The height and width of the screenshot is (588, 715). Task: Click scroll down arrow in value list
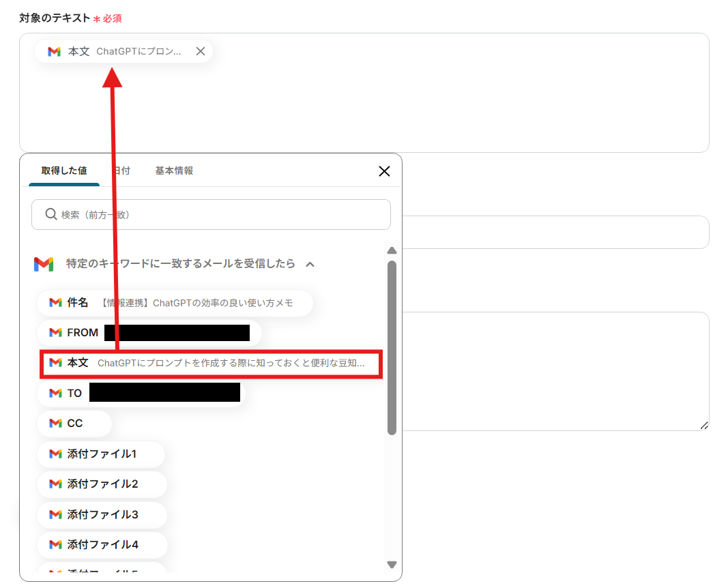tap(392, 565)
